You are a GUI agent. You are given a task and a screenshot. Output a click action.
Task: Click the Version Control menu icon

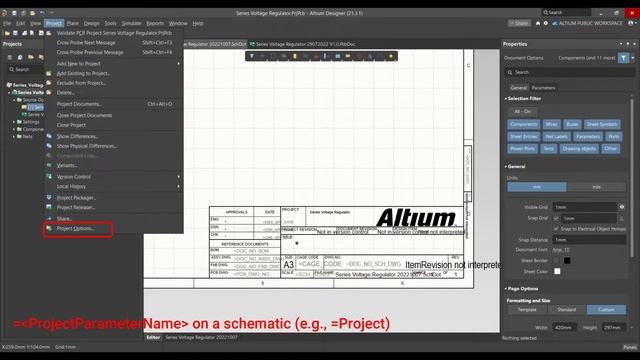[x=49, y=177]
